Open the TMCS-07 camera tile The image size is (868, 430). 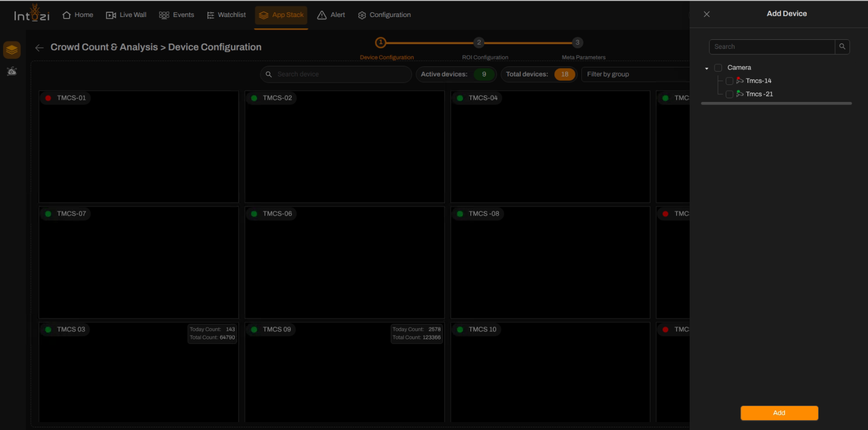point(139,263)
